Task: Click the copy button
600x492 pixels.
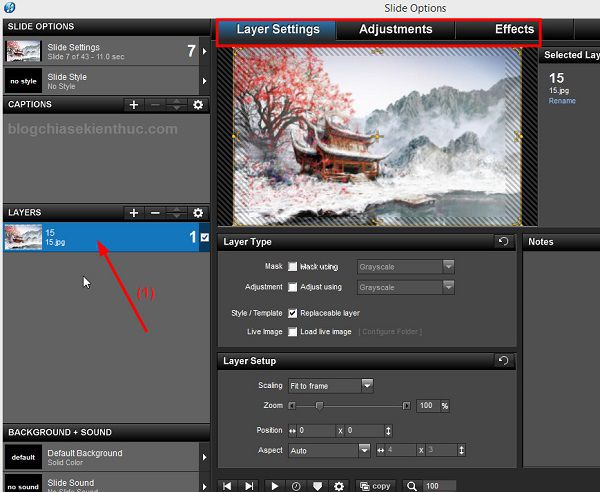Action: tap(375, 486)
